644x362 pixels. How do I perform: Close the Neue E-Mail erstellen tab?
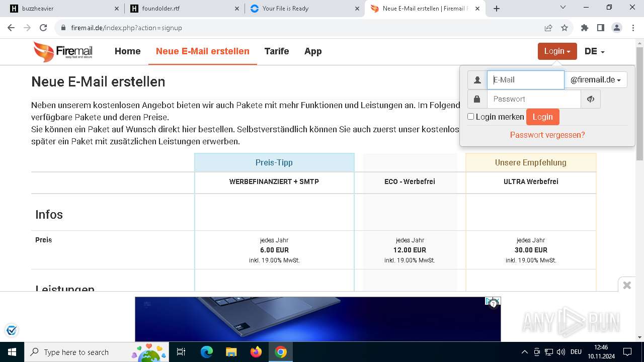(477, 9)
